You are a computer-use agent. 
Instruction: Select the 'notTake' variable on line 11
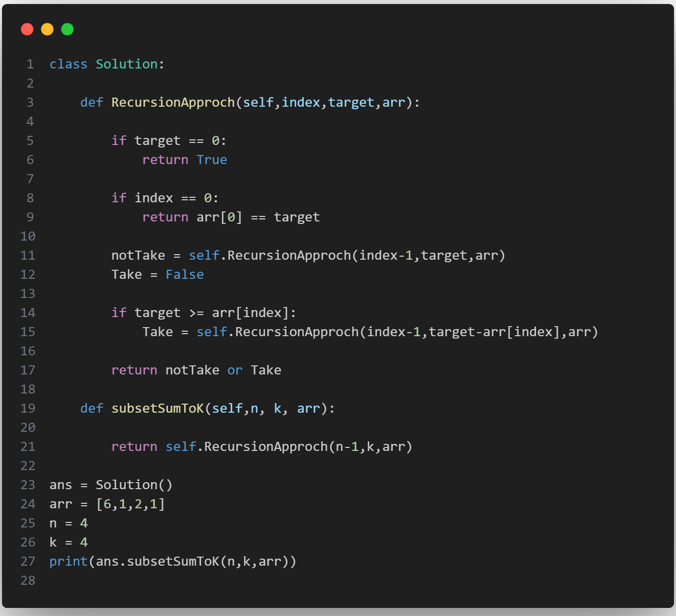(x=138, y=256)
